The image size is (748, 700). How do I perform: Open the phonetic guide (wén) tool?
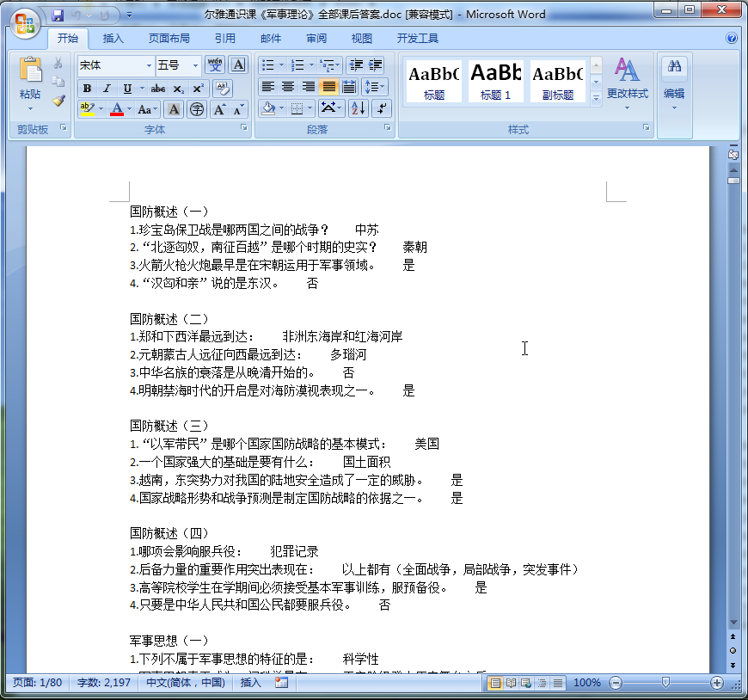[x=215, y=64]
